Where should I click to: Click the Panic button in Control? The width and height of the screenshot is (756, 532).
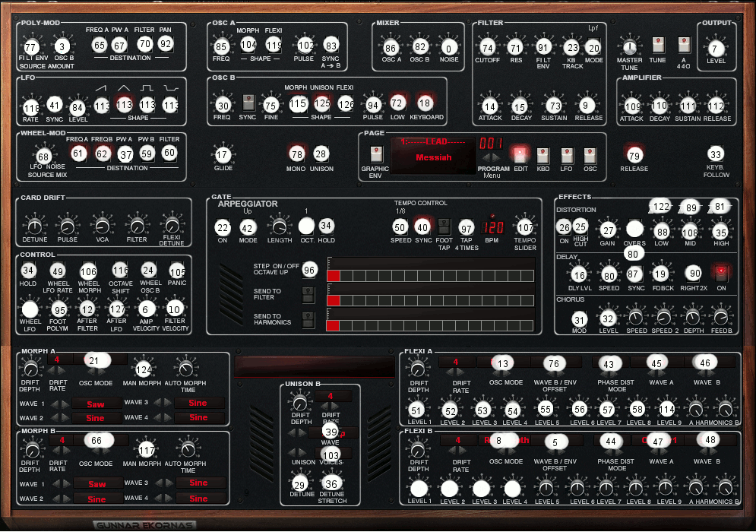point(177,271)
